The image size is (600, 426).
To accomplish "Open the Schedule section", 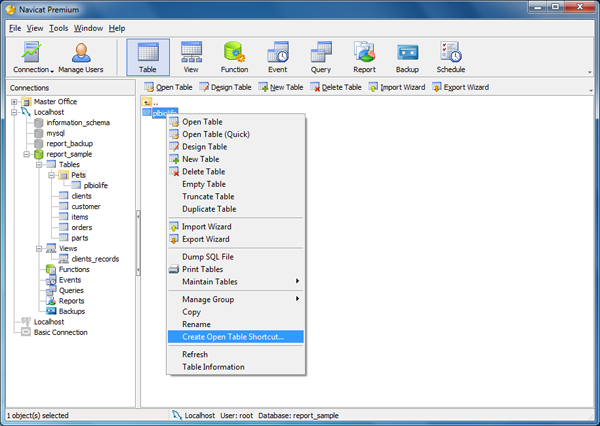I will coord(451,57).
